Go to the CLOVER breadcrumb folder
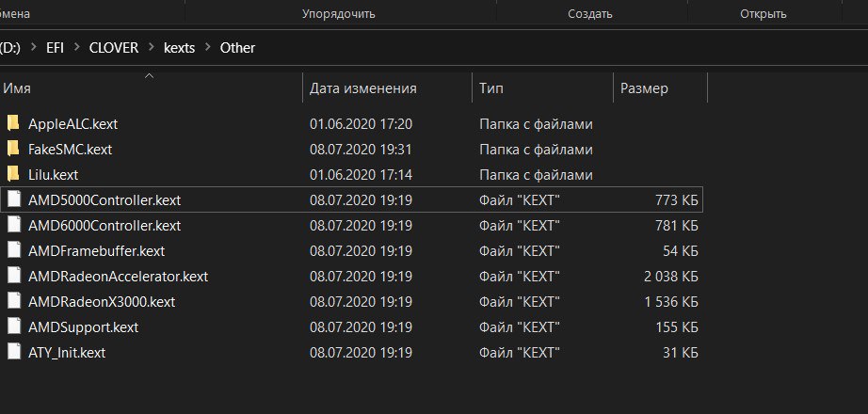Screen dimensions: 868x414 (114, 47)
